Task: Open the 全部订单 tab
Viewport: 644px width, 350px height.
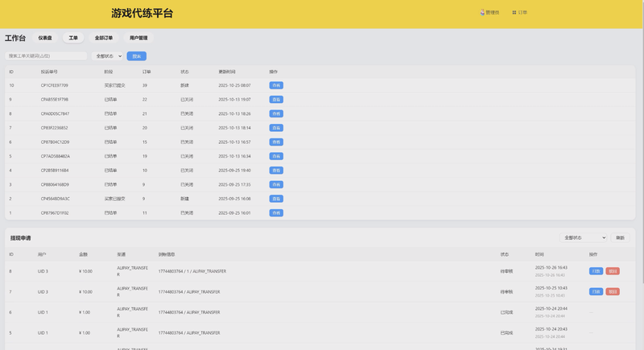Action: (104, 38)
